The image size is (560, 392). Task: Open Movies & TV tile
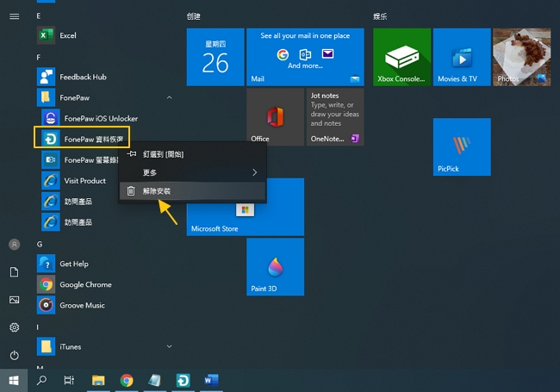[462, 57]
